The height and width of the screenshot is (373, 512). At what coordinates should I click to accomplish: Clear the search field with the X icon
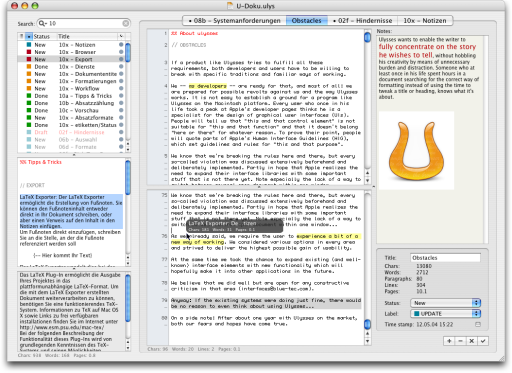[x=126, y=23]
